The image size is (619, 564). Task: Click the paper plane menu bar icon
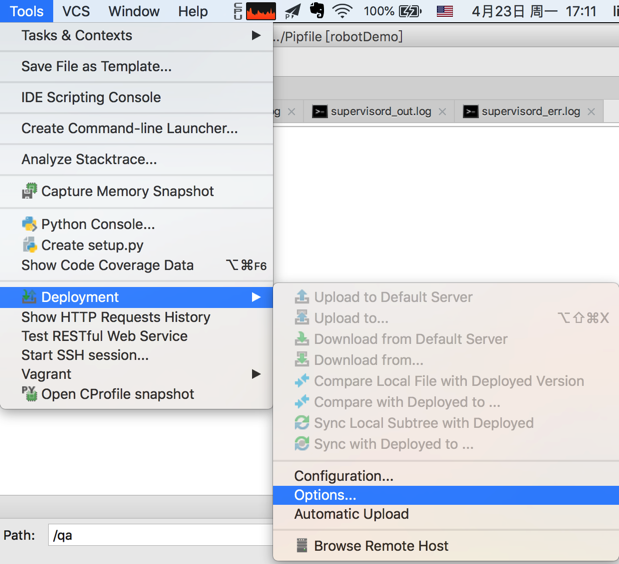pyautogui.click(x=293, y=11)
